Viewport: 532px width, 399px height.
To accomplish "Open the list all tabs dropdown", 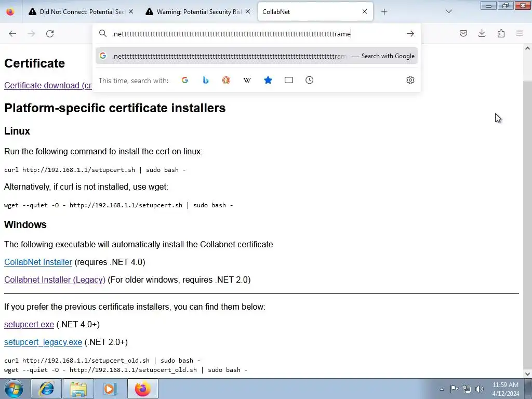I will click(448, 11).
